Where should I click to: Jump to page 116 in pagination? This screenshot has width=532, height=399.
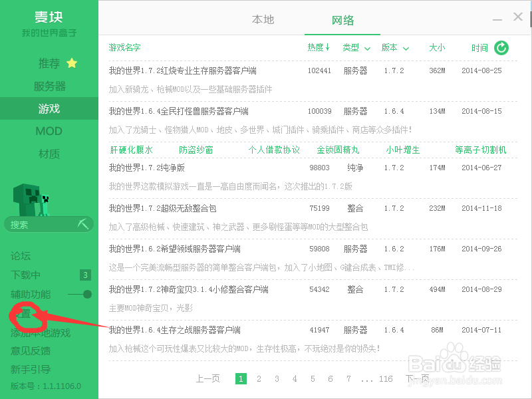[x=386, y=378]
